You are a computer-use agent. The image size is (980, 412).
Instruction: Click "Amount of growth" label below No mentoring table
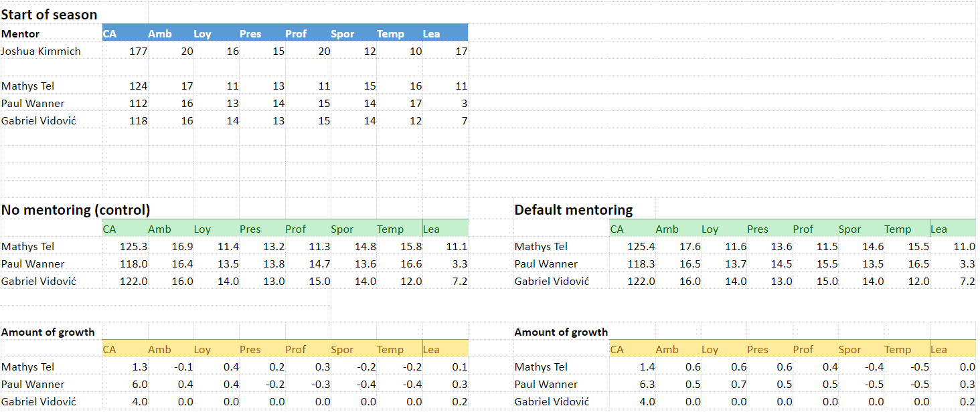48,332
